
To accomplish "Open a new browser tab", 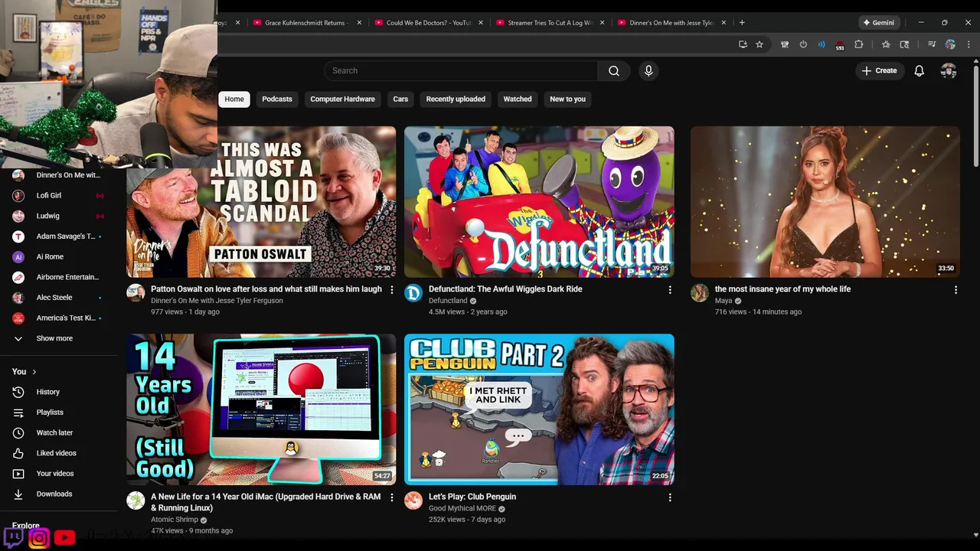I will (741, 23).
